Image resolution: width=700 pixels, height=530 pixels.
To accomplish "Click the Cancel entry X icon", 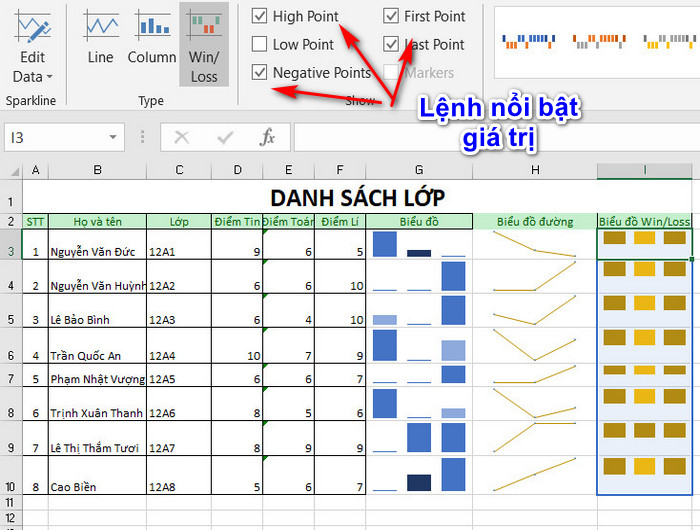I will (181, 138).
